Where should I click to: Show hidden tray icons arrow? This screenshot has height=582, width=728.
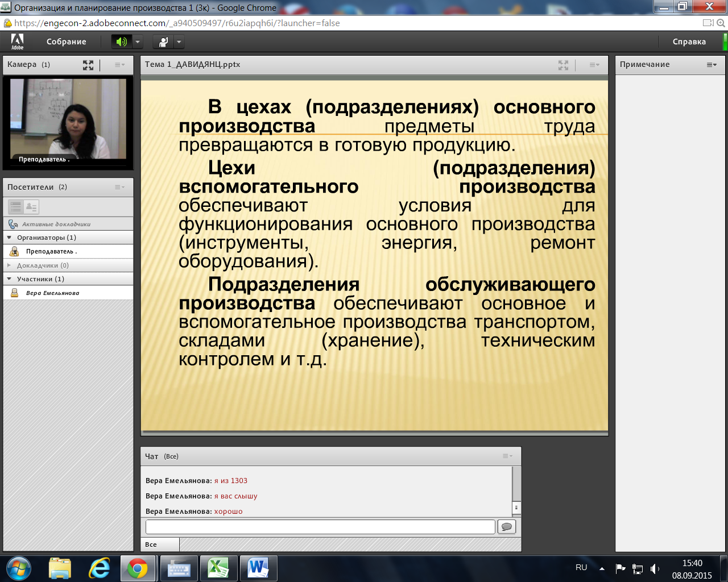[x=602, y=568]
